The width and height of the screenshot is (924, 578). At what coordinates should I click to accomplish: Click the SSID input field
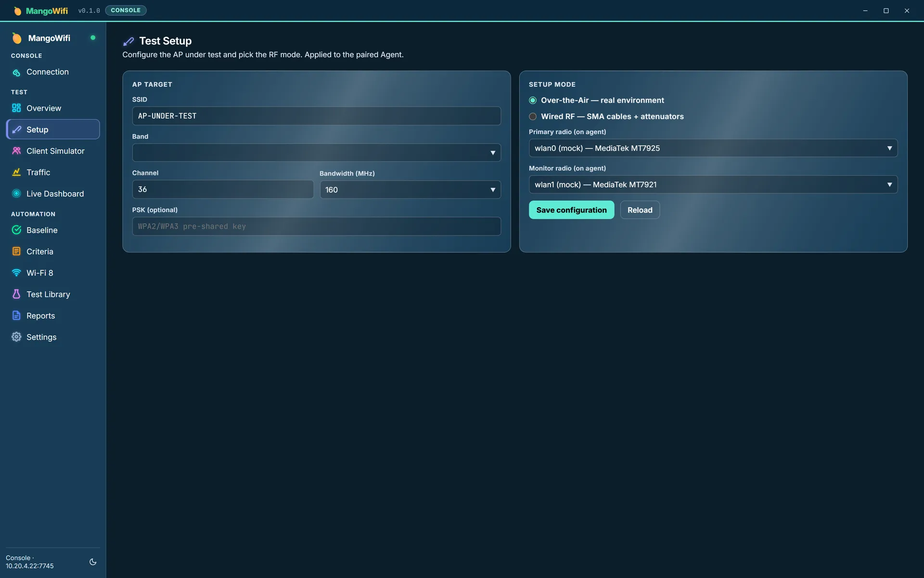pyautogui.click(x=316, y=116)
